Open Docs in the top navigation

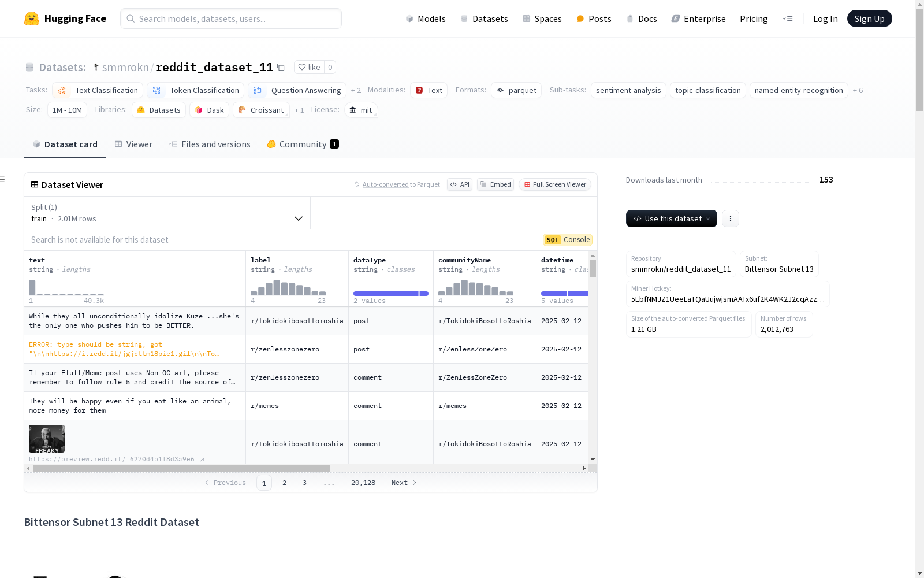point(642,18)
